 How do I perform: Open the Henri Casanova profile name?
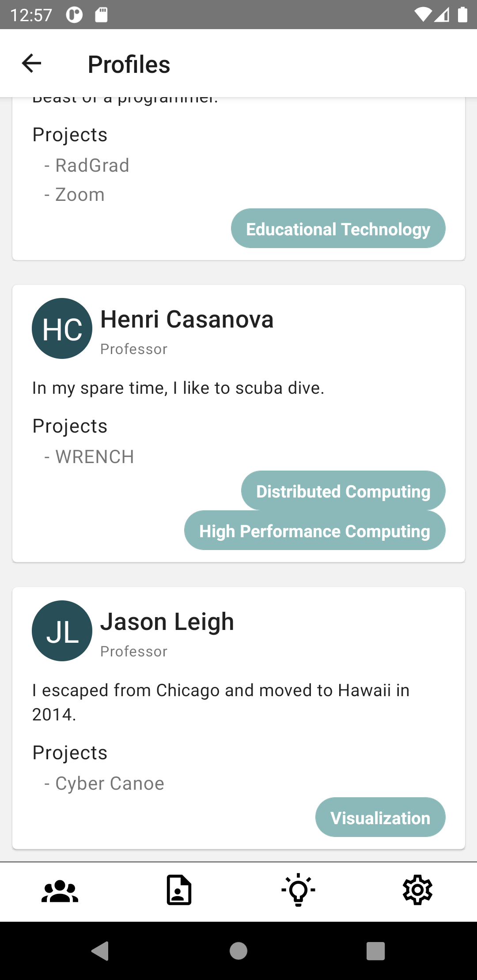pyautogui.click(x=187, y=319)
